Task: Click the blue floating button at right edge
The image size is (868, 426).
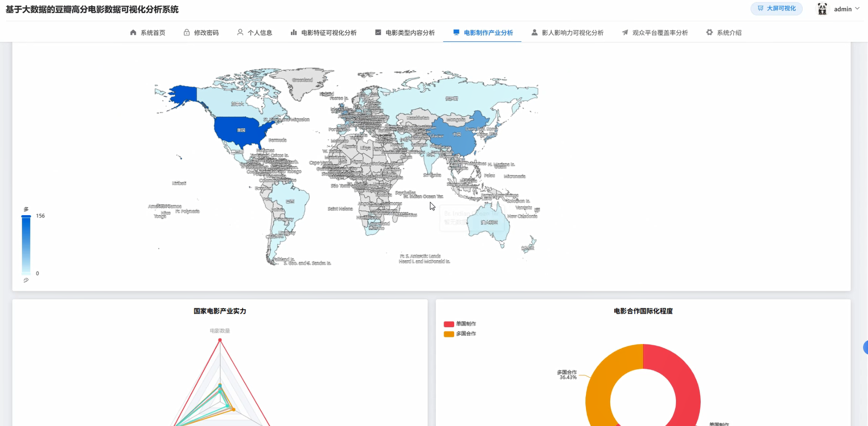Action: point(865,348)
